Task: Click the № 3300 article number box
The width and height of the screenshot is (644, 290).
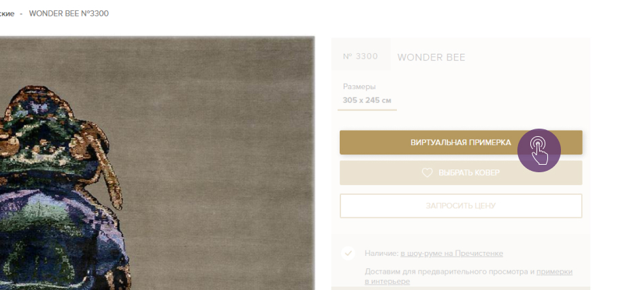Action: [361, 57]
